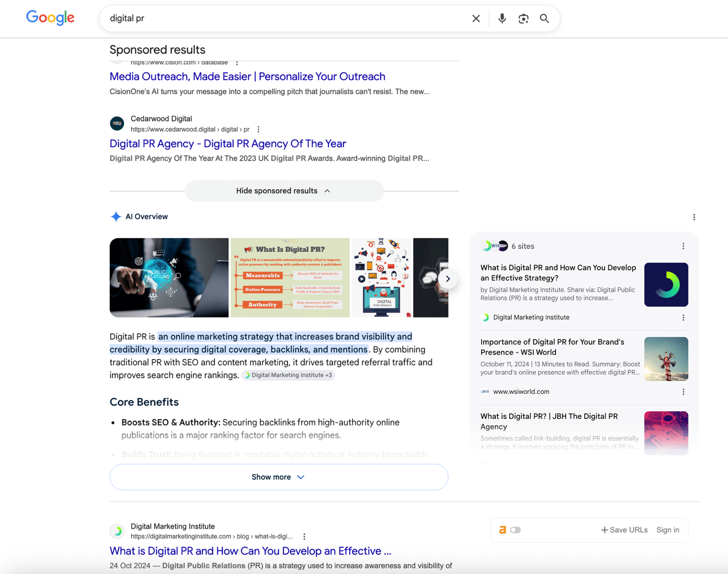Collapse Hide sponsored results
This screenshot has height=574, width=728.
point(284,191)
